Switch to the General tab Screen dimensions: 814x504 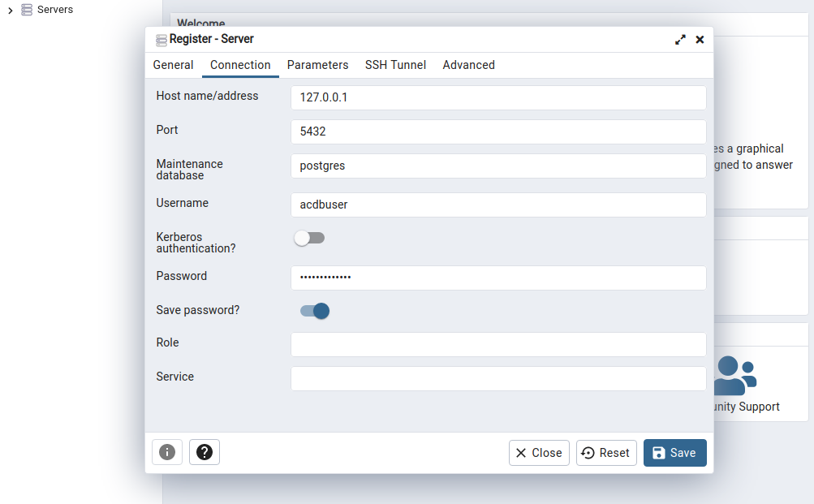pos(173,65)
